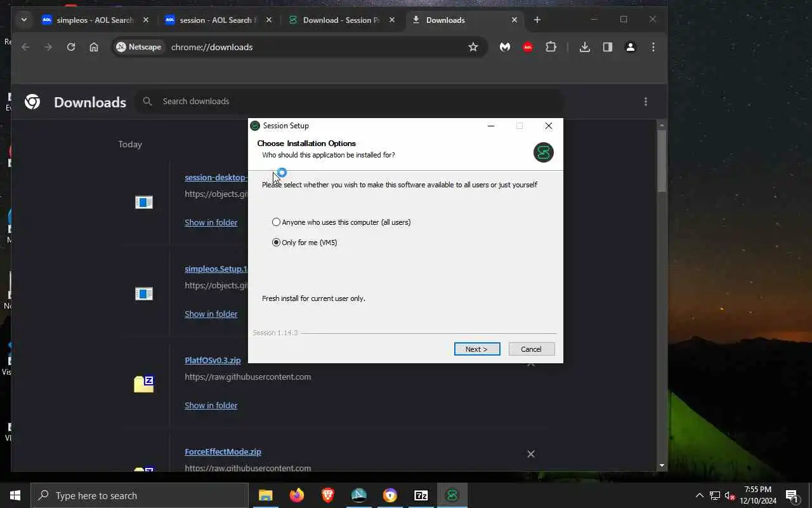Click the Chrome logo beside Downloads heading

[x=32, y=102]
